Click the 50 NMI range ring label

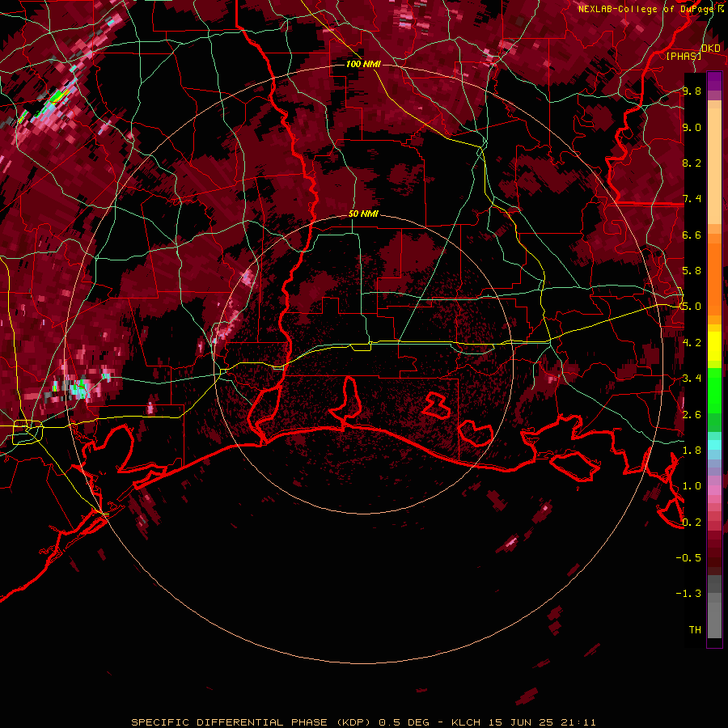363,214
